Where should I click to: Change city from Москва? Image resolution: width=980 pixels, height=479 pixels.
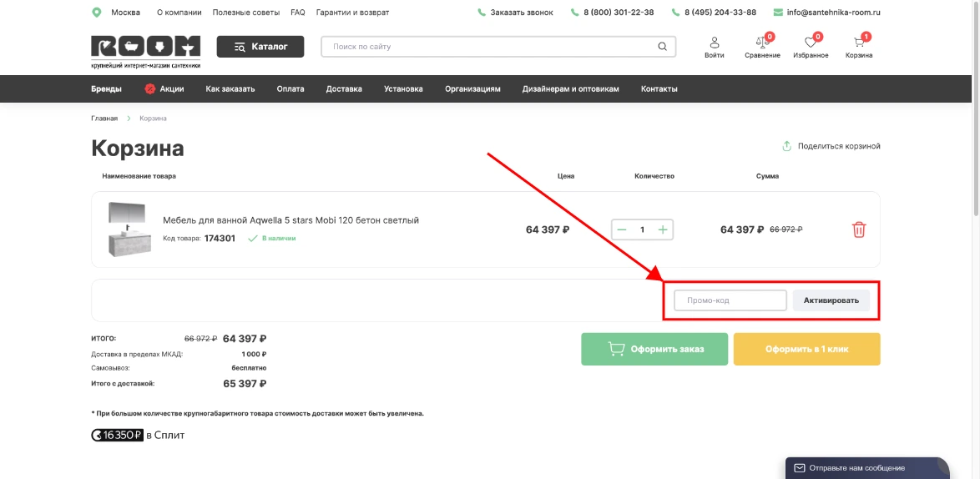coord(125,13)
